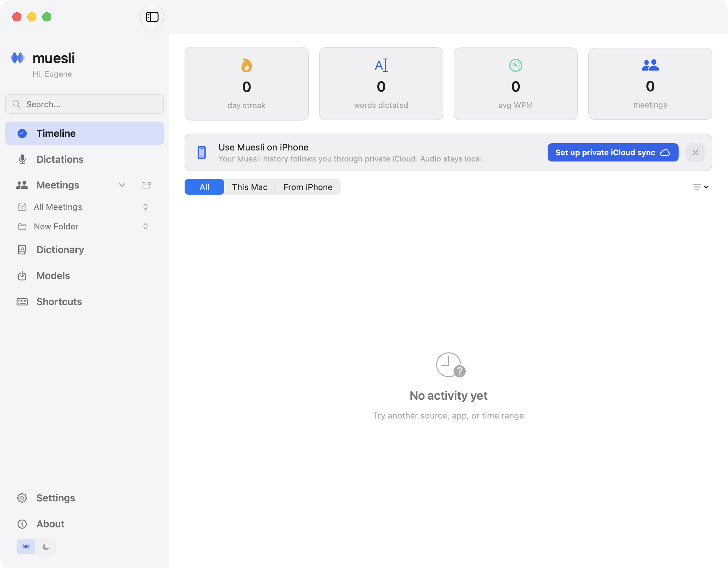
Task: Open Settings from the sidebar
Action: pos(84,498)
